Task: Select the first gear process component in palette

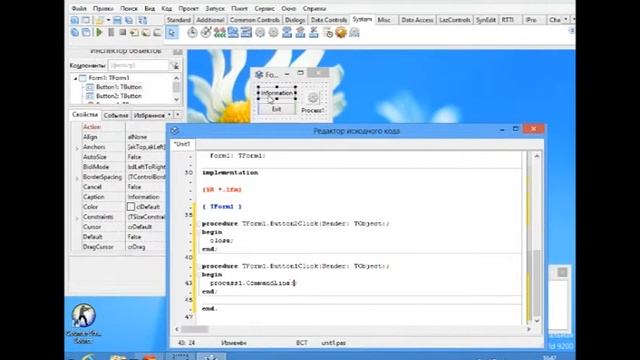Action: pyautogui.click(x=260, y=32)
